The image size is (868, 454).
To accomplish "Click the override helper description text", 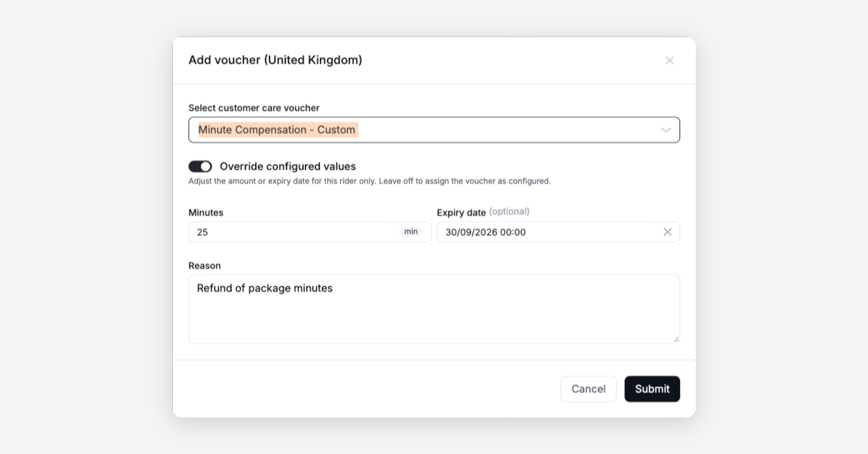I will [369, 181].
